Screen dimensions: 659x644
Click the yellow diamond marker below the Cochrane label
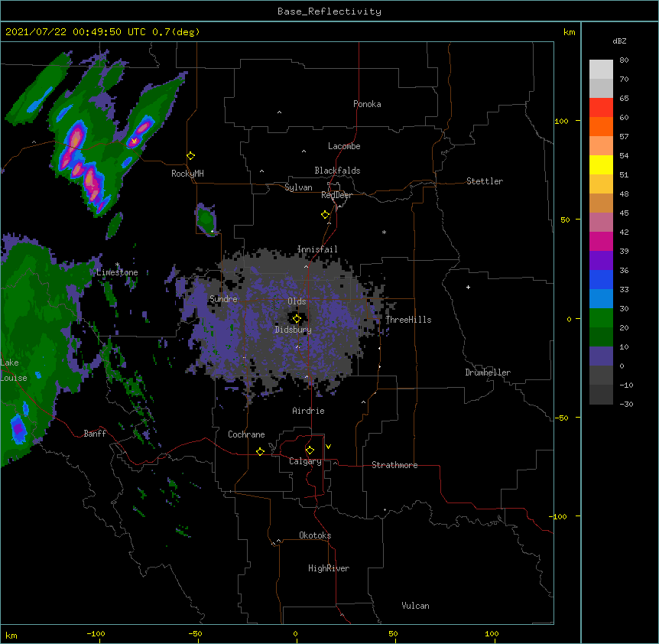click(260, 451)
